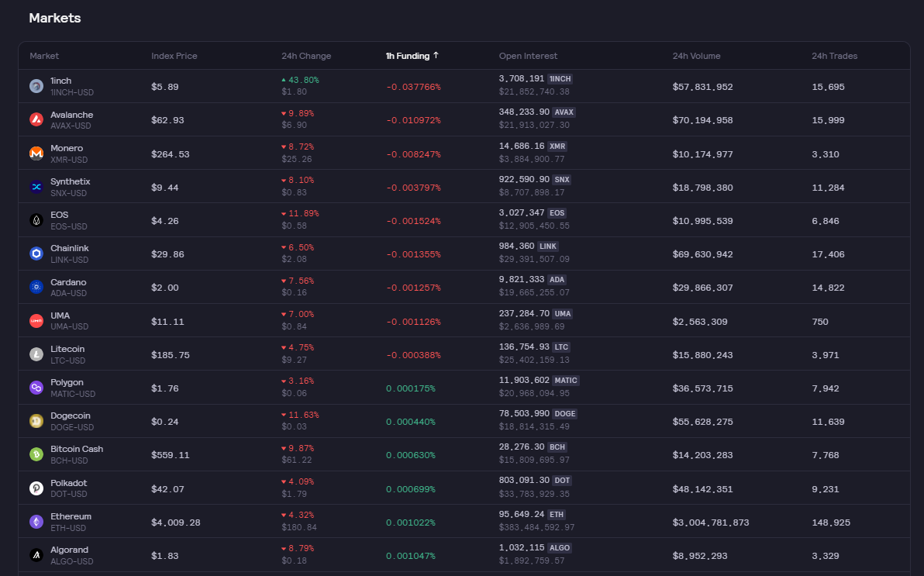
Task: Click the Chainlink hexagon icon
Action: (36, 254)
